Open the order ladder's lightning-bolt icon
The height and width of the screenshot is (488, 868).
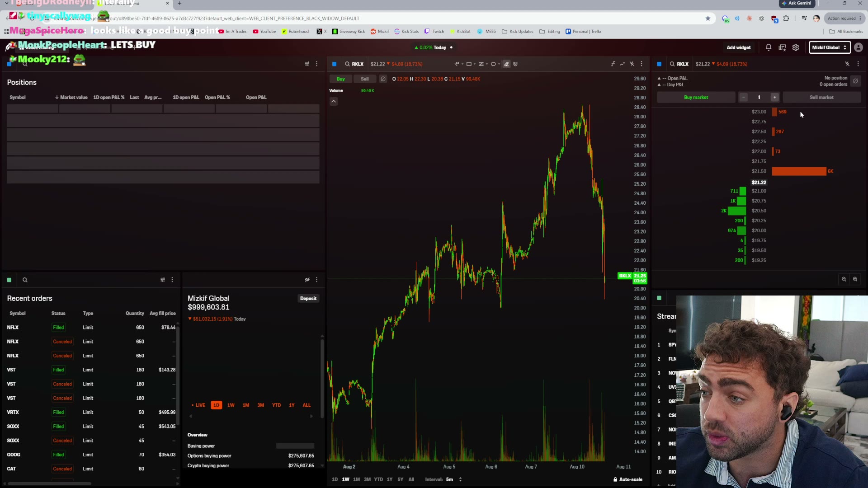coord(847,64)
